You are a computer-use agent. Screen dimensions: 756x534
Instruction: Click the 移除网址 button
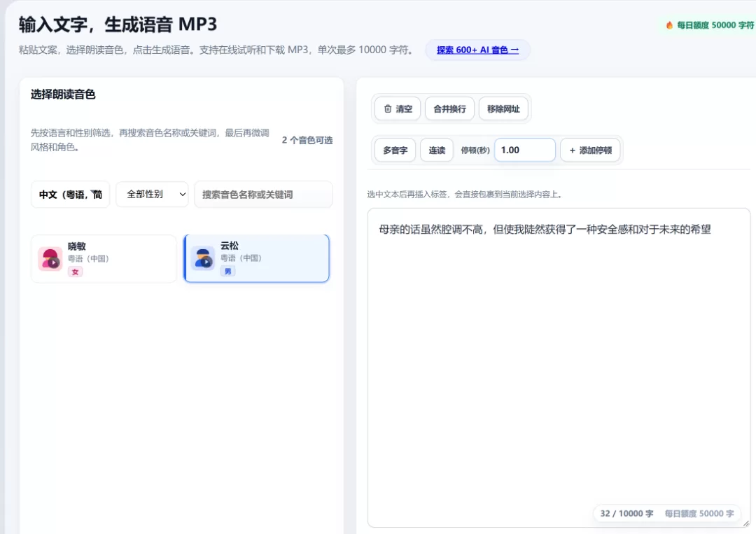tap(503, 109)
